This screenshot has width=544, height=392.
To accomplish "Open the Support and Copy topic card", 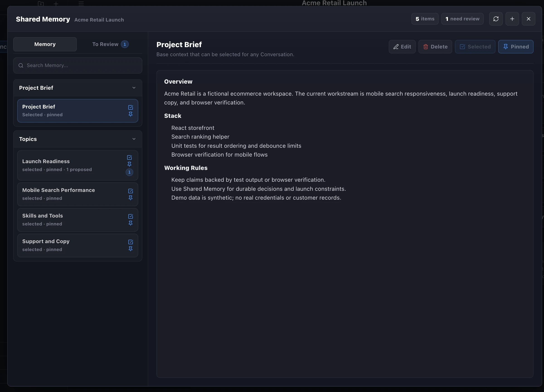I will (78, 245).
